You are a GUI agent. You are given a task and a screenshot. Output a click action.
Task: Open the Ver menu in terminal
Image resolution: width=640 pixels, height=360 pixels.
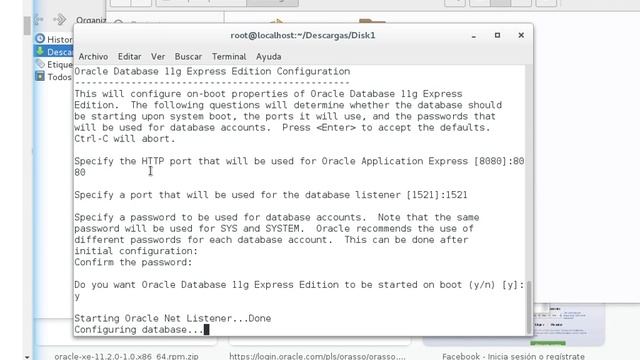point(158,57)
